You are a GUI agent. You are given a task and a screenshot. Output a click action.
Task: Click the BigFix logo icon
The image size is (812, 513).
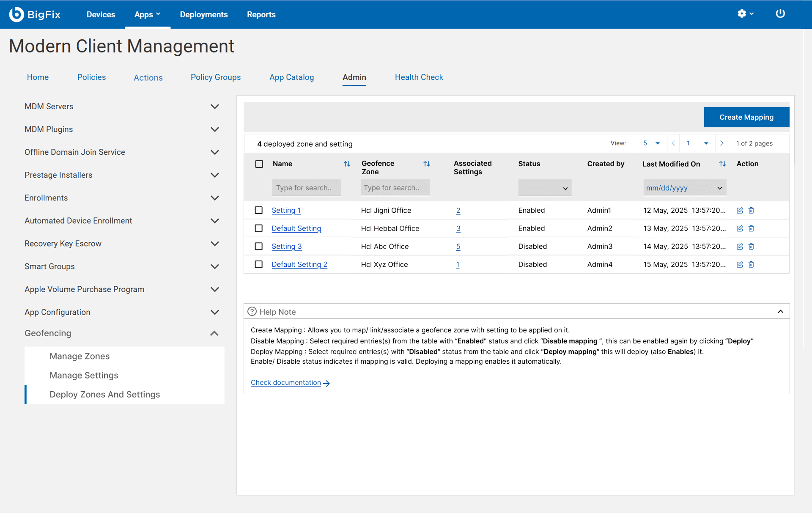point(16,14)
